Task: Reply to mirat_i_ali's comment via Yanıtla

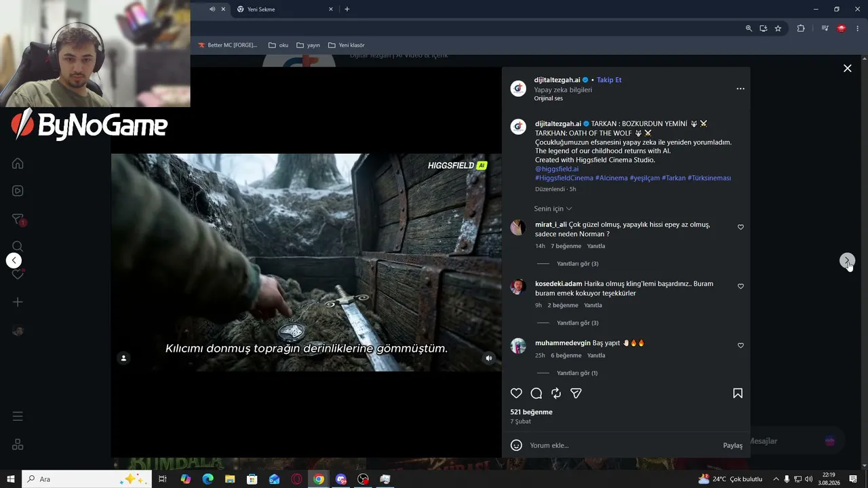Action: (596, 246)
